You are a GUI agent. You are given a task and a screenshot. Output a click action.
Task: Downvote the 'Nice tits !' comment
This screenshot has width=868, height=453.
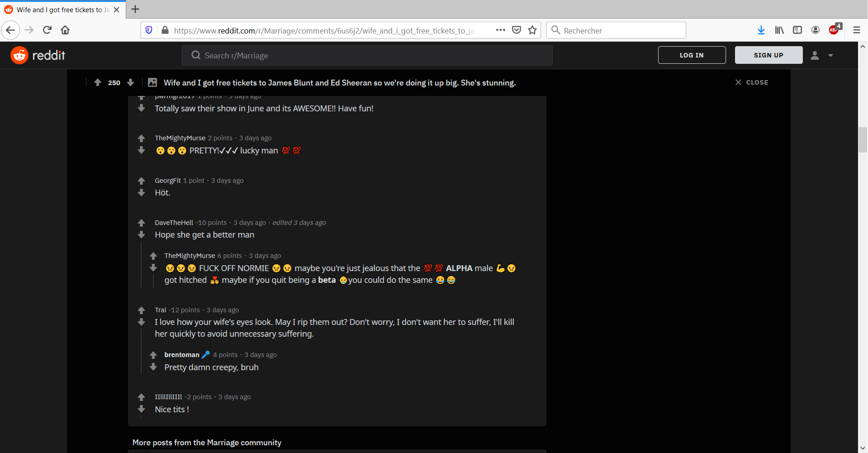pyautogui.click(x=142, y=409)
